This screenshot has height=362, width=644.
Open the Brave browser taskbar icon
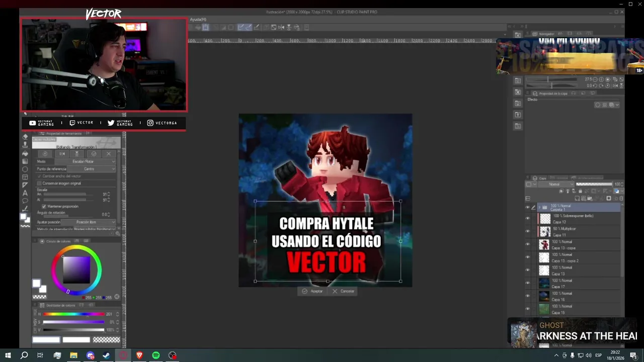139,355
